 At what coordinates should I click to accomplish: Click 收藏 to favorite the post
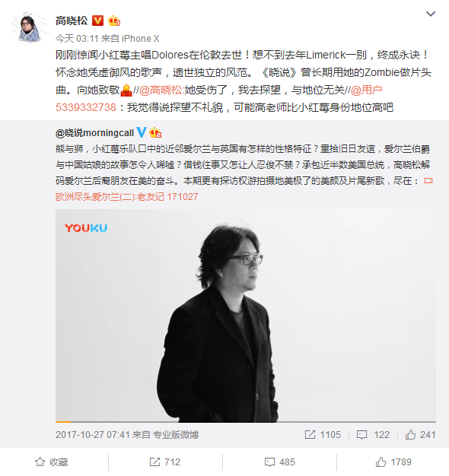(52, 462)
